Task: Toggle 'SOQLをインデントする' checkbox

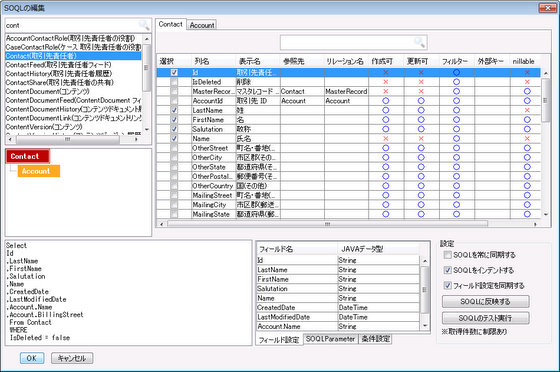Action: click(448, 270)
